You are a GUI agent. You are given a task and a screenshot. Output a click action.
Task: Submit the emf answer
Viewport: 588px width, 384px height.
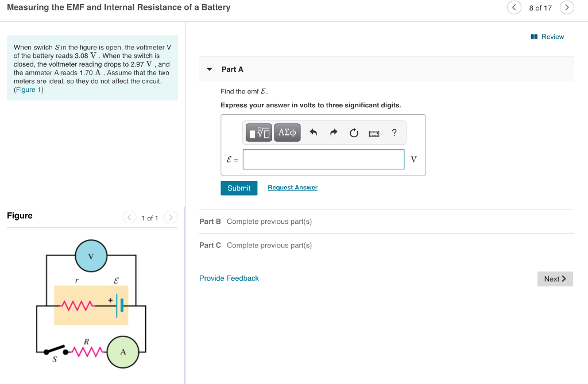[x=239, y=188]
